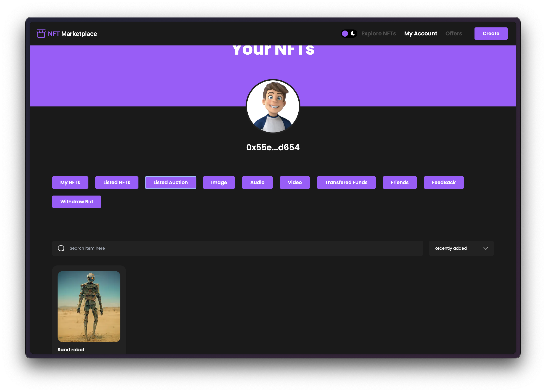Show the Transfered Funds section

tap(346, 183)
